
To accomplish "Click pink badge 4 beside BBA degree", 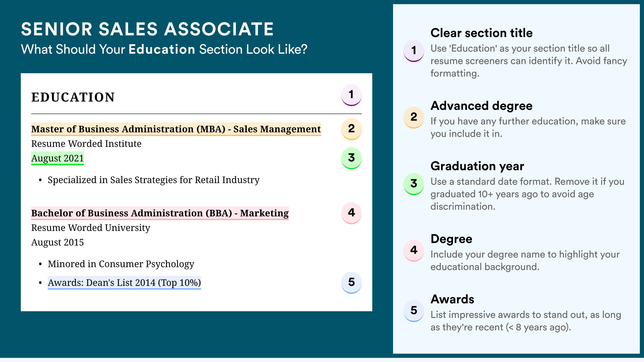I will [x=351, y=213].
